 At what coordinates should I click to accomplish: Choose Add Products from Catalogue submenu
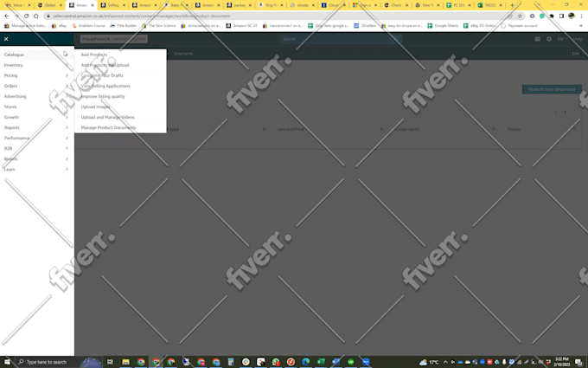click(94, 55)
